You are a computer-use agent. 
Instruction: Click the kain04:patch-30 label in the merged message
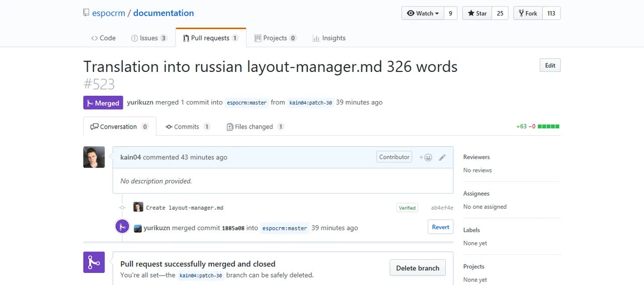[x=201, y=275]
